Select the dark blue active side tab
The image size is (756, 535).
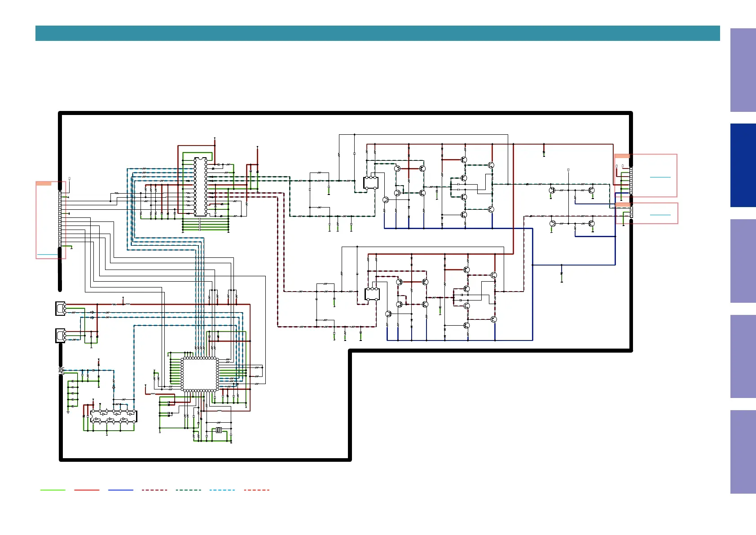click(743, 165)
